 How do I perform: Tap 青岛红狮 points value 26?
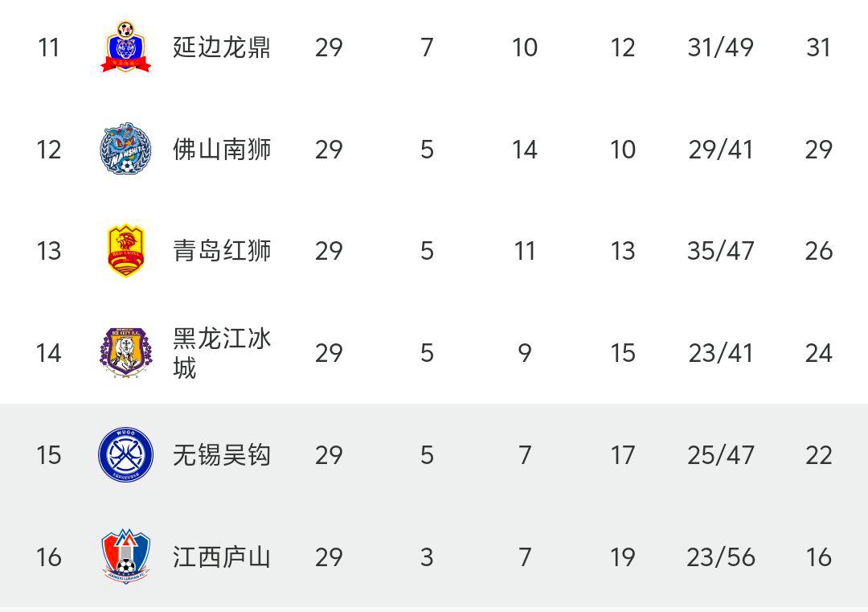[x=818, y=251]
